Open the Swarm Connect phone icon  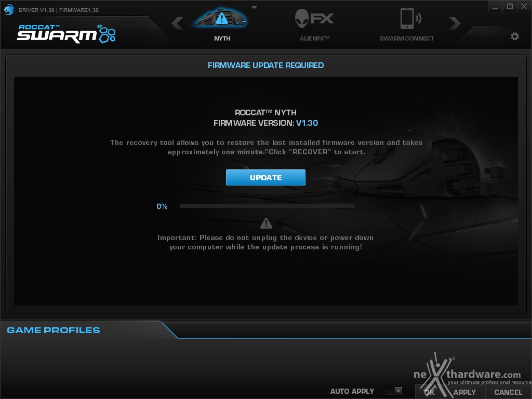point(410,18)
